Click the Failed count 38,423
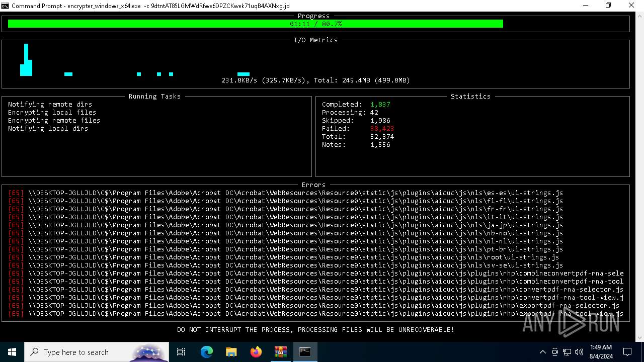Viewport: 644px width, 362px height. click(x=382, y=128)
